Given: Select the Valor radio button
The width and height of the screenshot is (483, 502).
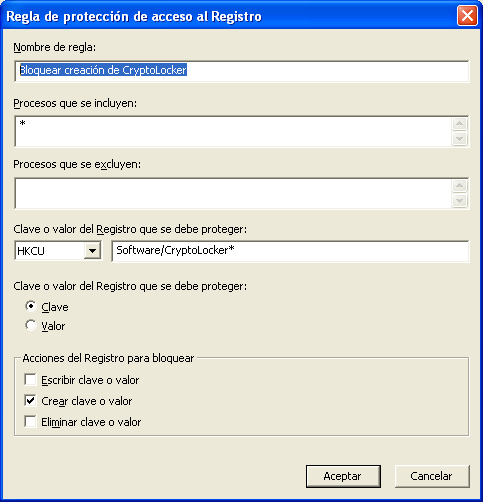Looking at the screenshot, I should (x=31, y=325).
